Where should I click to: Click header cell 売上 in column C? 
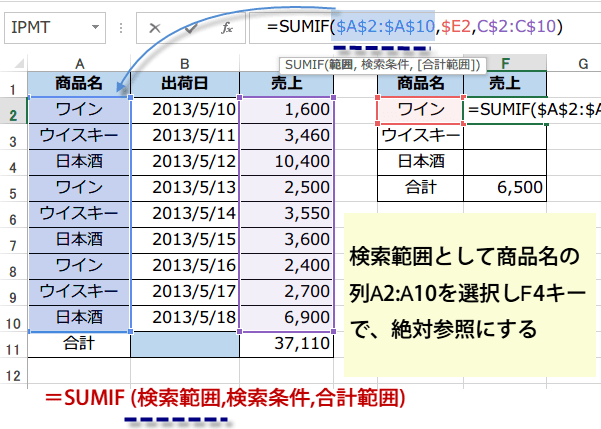pos(286,84)
